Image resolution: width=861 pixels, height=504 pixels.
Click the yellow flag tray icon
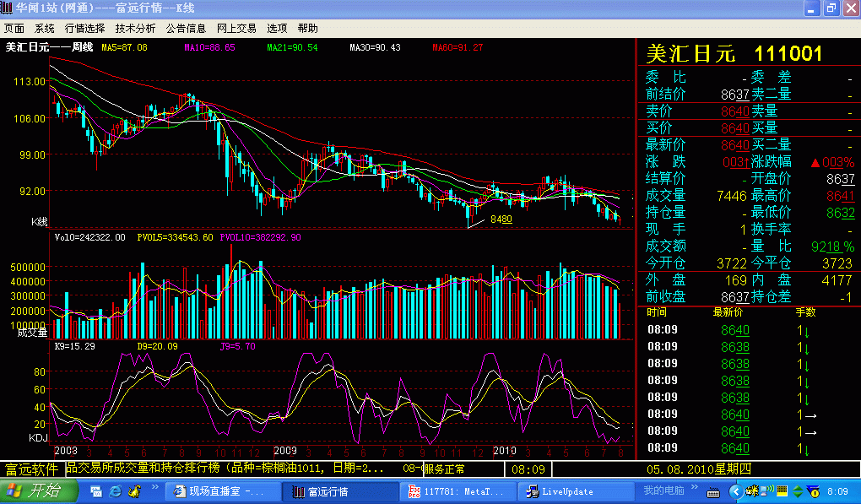coord(782,490)
